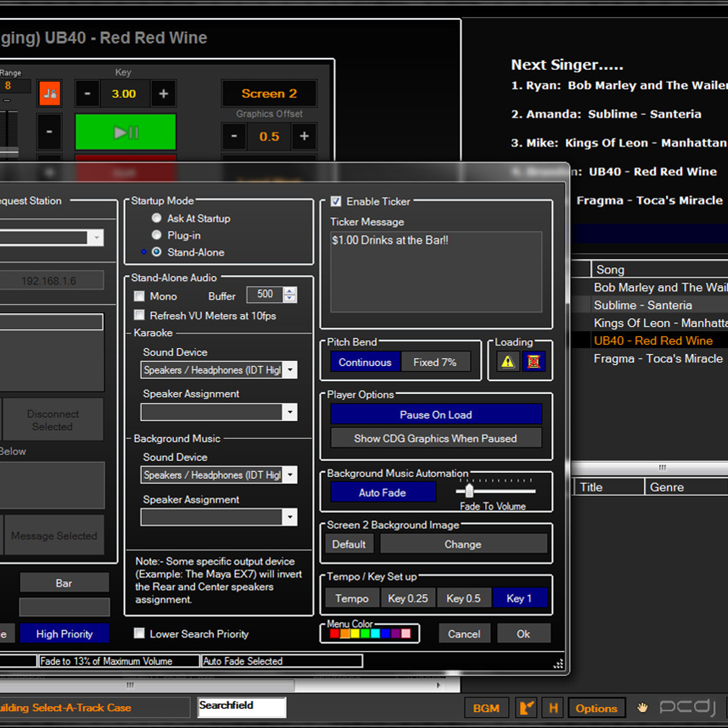Viewport: 728px width, 728px height.
Task: Click the Message Selected button
Action: click(54, 535)
